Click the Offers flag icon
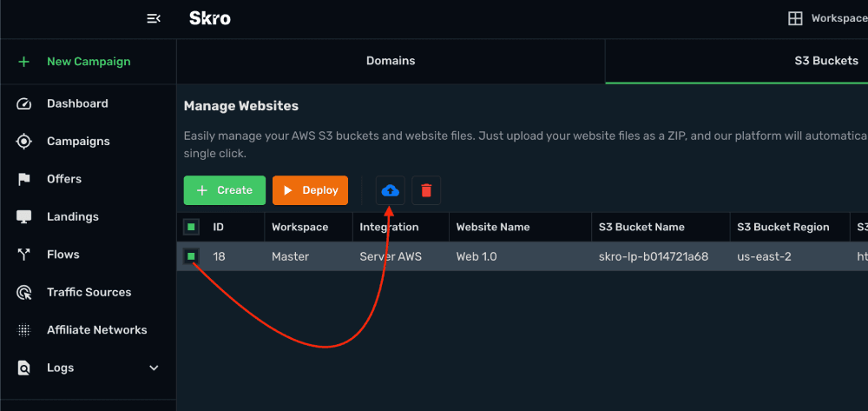The width and height of the screenshot is (868, 411). pyautogui.click(x=23, y=179)
